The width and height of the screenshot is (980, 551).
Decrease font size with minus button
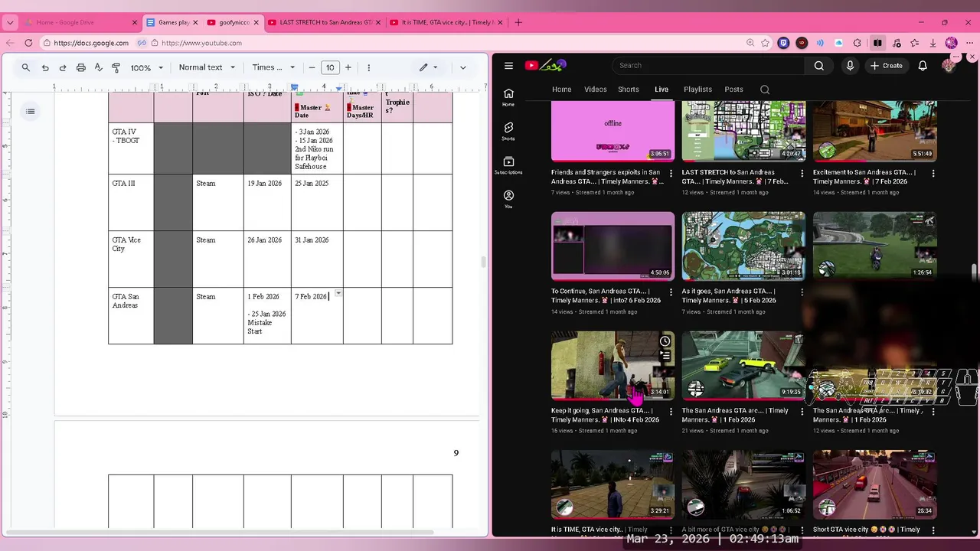click(312, 67)
